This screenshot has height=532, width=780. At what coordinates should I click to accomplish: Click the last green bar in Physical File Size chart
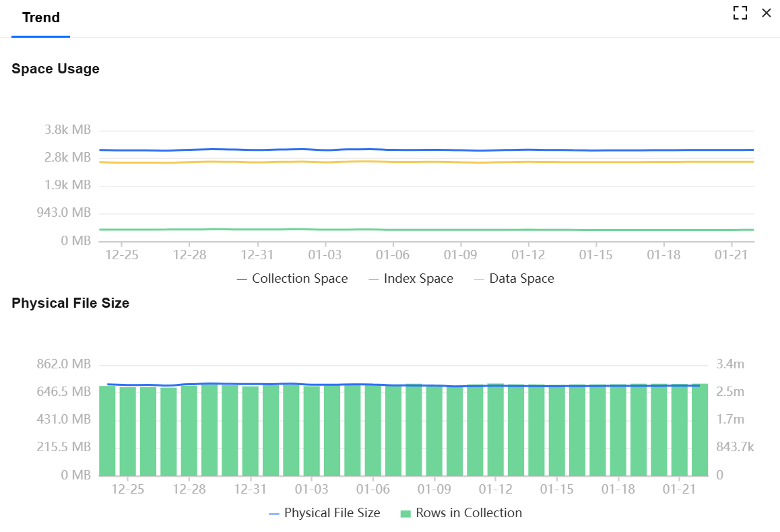pyautogui.click(x=700, y=430)
